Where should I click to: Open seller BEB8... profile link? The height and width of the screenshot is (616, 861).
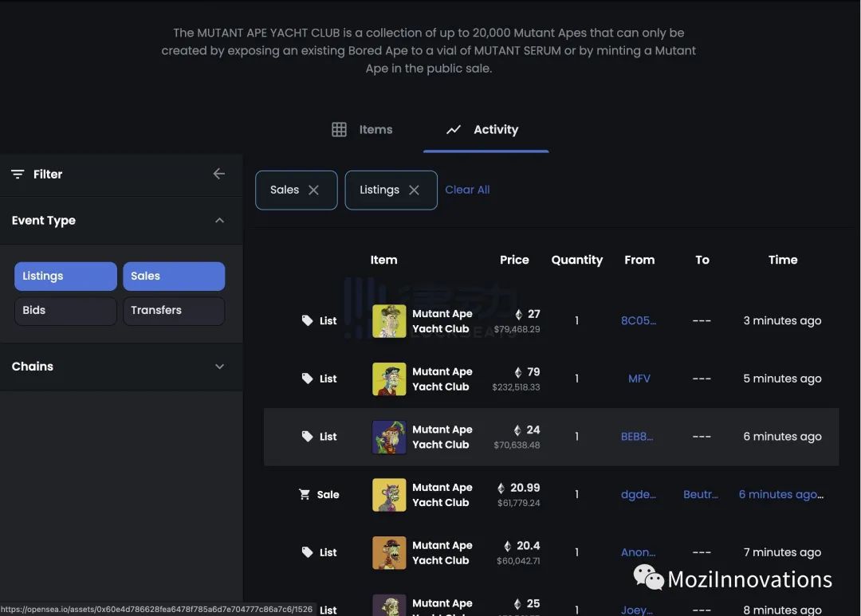tap(637, 437)
